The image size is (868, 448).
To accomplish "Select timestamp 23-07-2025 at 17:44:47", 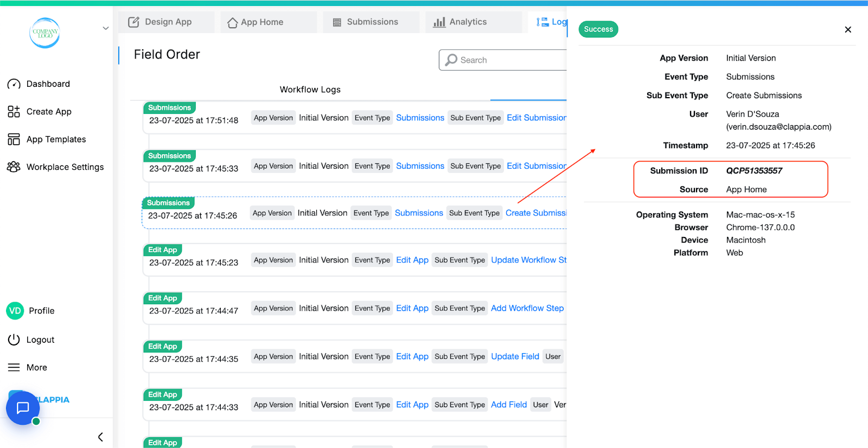I will click(x=194, y=311).
